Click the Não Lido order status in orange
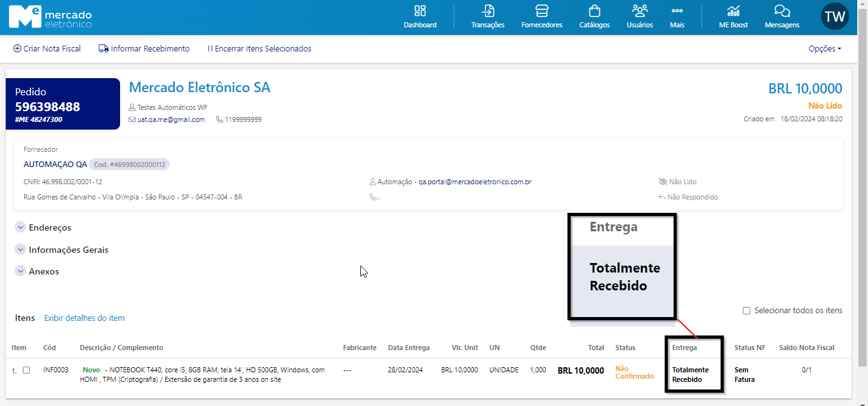The width and height of the screenshot is (868, 406). (825, 106)
